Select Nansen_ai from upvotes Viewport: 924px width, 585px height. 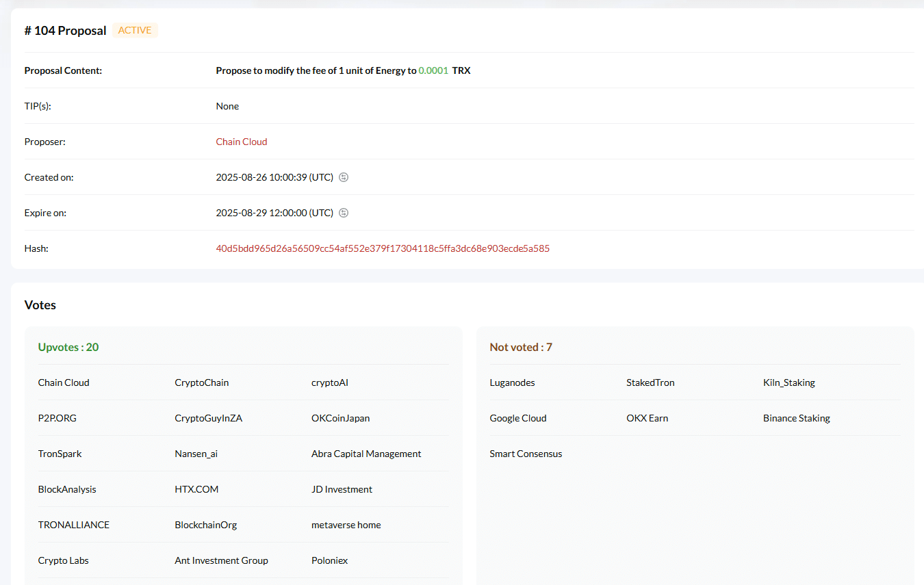point(196,454)
